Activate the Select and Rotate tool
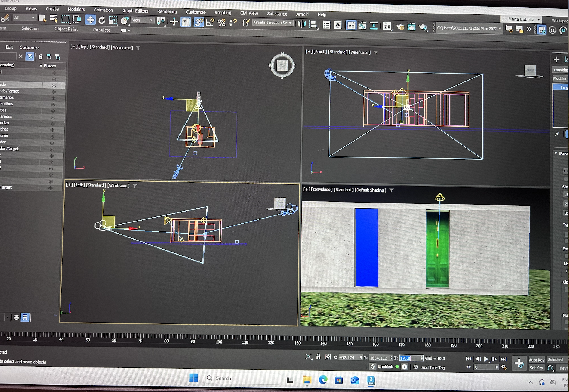This screenshot has width=569, height=392. tap(102, 20)
